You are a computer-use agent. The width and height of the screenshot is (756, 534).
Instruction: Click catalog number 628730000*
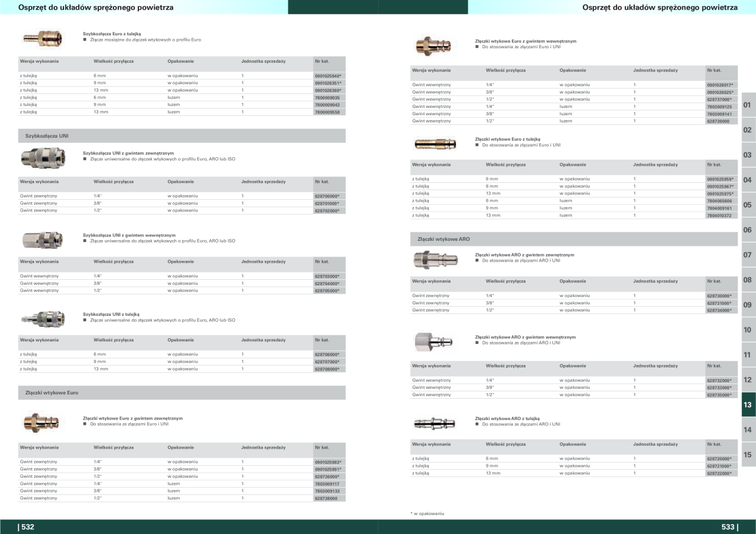(719, 296)
